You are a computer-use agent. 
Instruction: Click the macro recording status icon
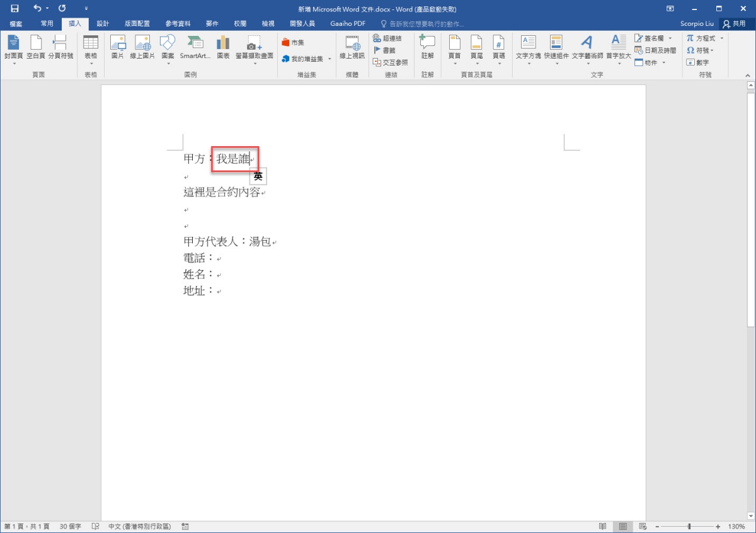[x=185, y=526]
